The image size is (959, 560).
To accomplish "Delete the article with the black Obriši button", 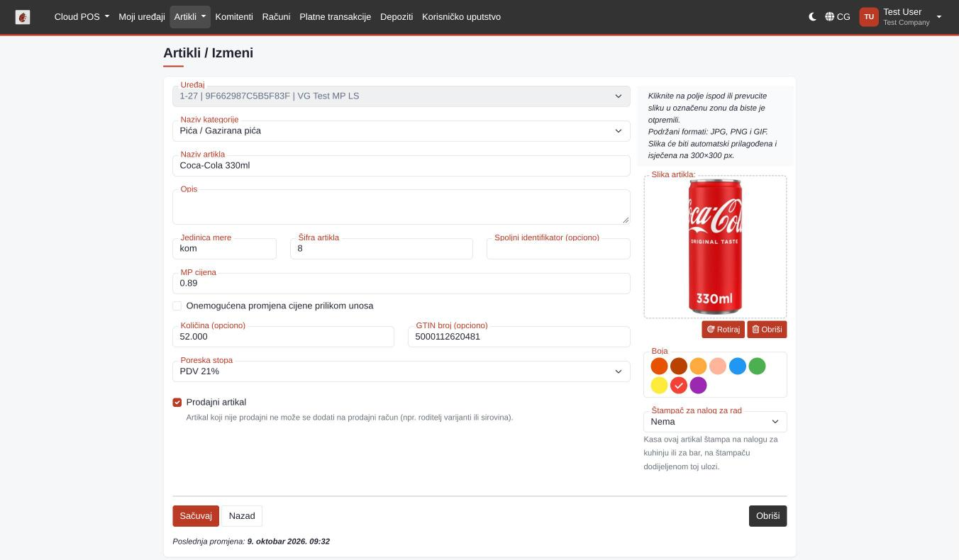I will coord(767,516).
